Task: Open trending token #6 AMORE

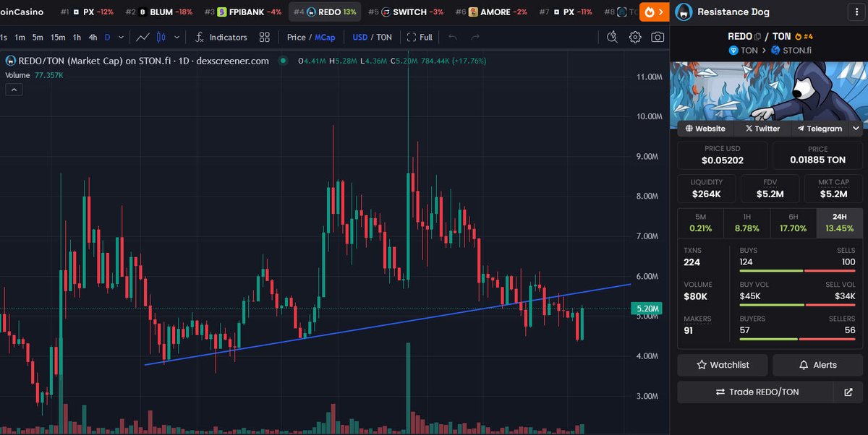Action: (491, 12)
